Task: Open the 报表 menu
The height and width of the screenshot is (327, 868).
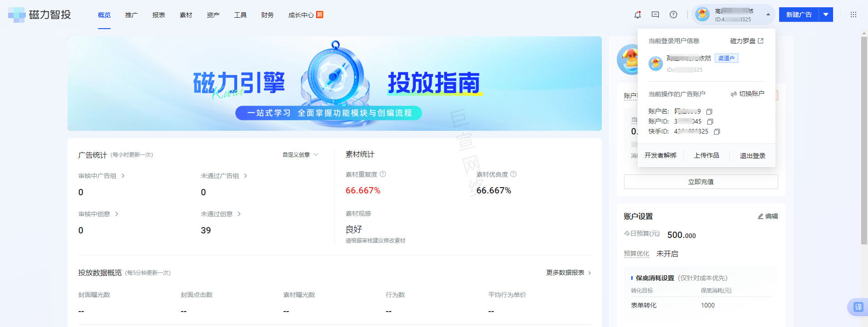Action: [159, 15]
